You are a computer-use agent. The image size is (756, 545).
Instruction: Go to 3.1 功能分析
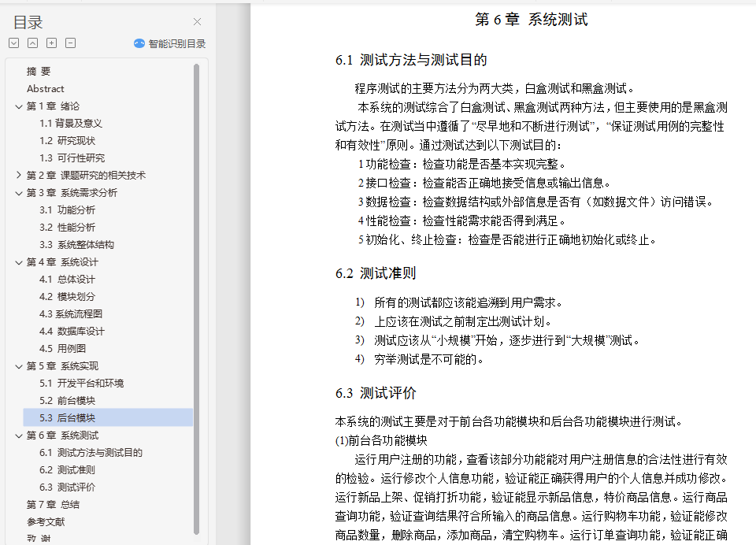[68, 209]
